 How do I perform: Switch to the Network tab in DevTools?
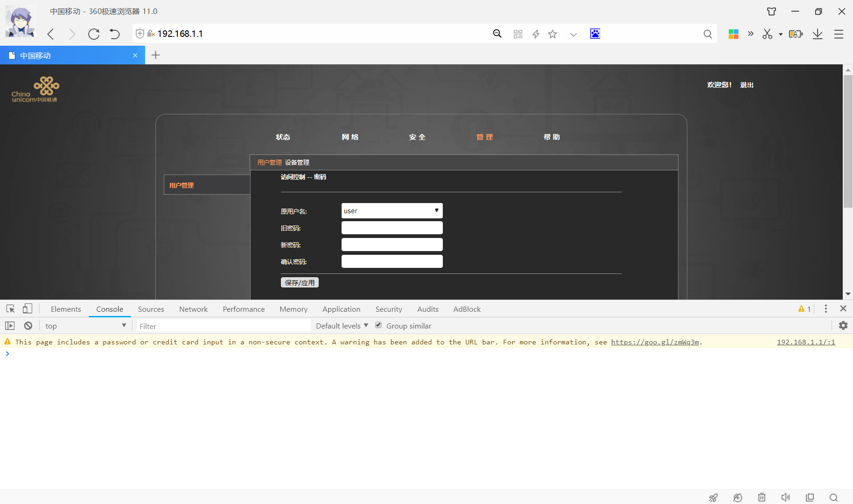click(193, 309)
